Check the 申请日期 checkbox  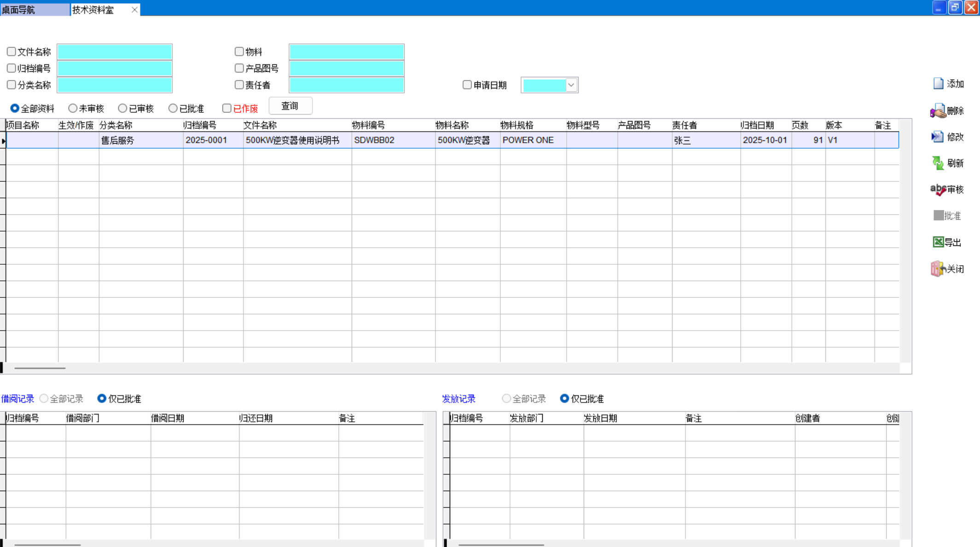point(467,85)
